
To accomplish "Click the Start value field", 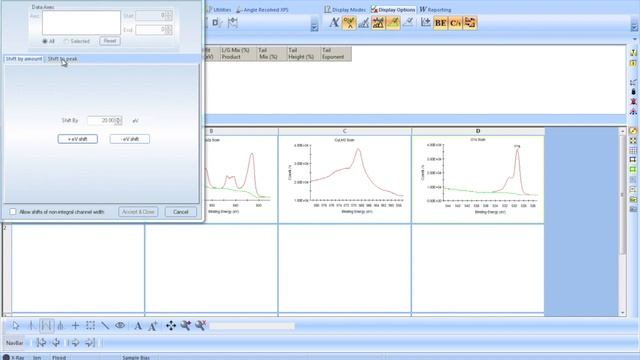I will coord(153,16).
